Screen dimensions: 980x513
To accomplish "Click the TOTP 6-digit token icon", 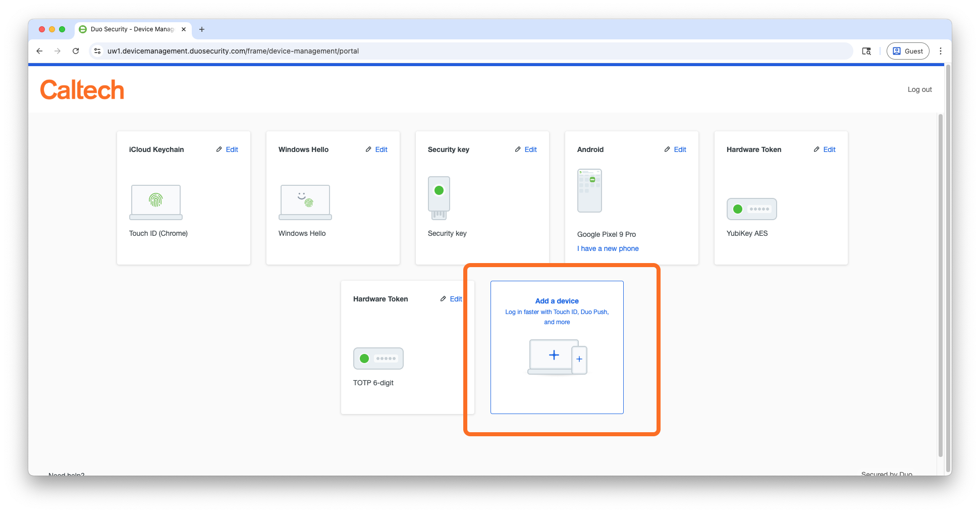I will pos(378,358).
